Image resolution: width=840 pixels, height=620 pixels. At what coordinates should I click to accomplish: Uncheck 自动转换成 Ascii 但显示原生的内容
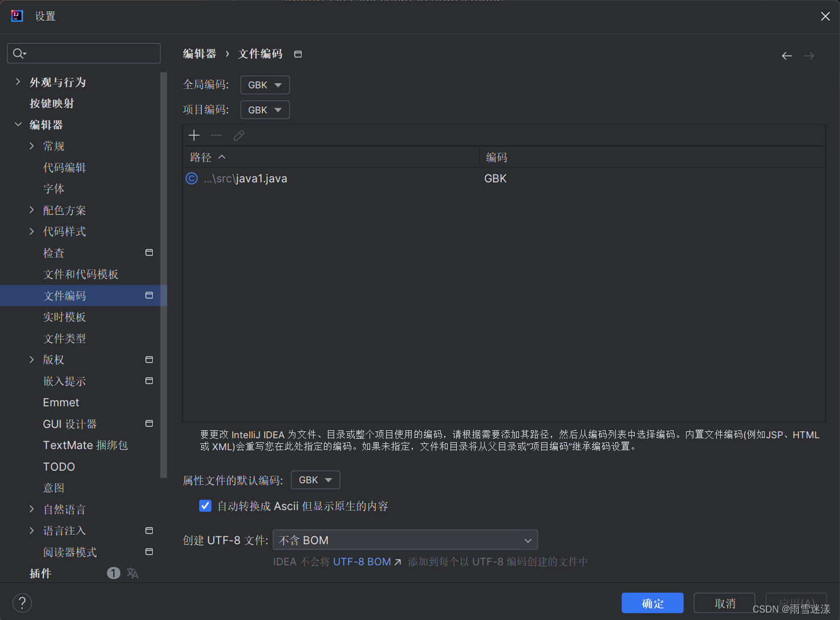(205, 505)
